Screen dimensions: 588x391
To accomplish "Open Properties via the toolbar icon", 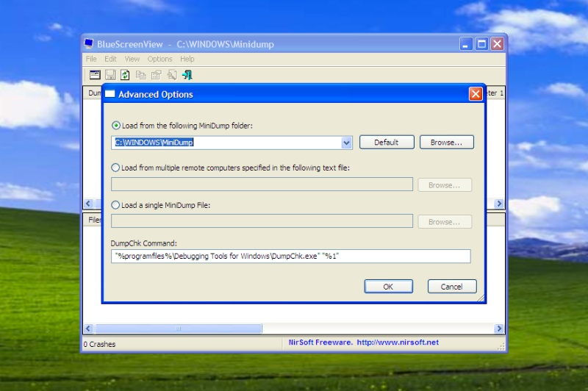I will pos(156,74).
